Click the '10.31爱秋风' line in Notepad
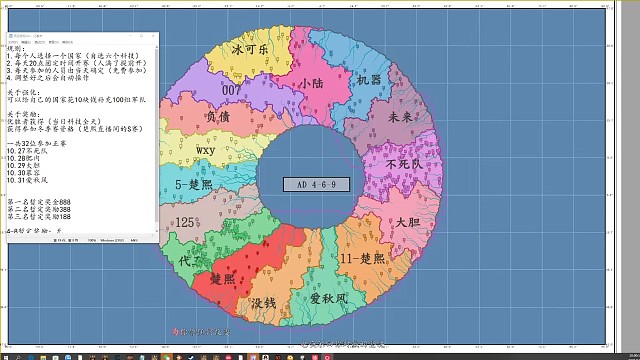This screenshot has width=640, height=360. coord(27,180)
